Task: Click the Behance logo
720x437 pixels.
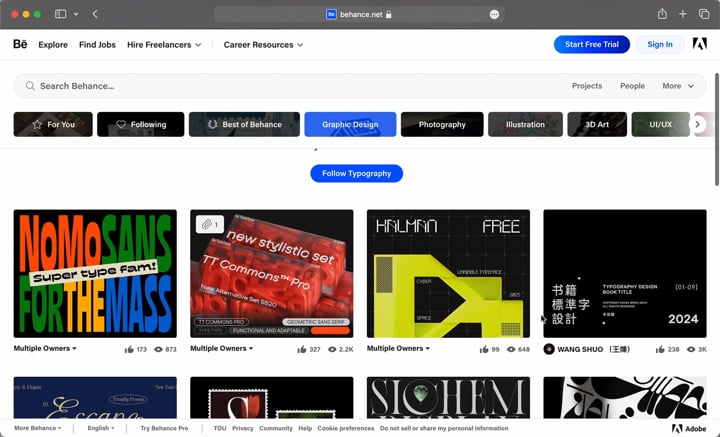Action: point(20,44)
